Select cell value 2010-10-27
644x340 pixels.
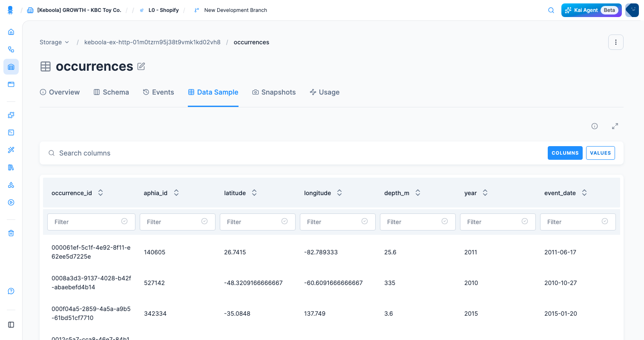(561, 283)
